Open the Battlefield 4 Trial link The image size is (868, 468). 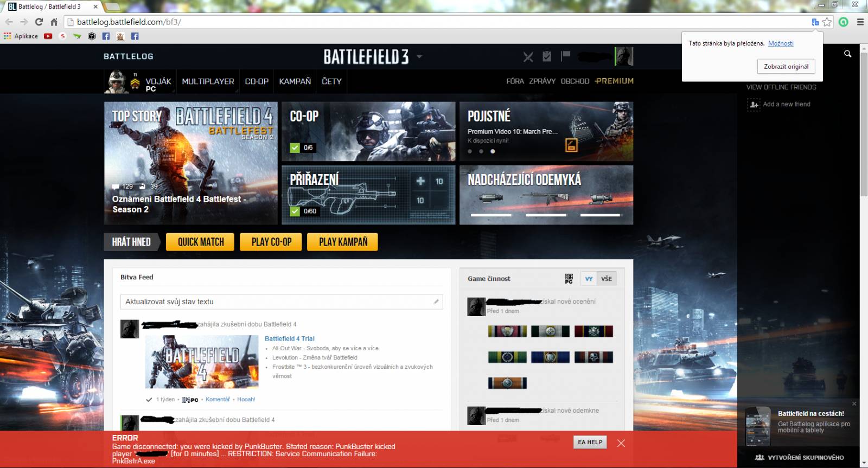[x=289, y=338]
